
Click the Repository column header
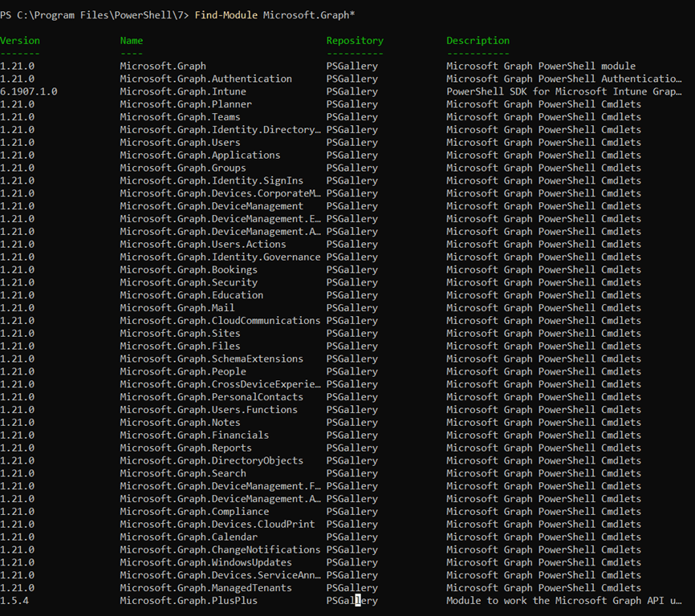tap(355, 41)
